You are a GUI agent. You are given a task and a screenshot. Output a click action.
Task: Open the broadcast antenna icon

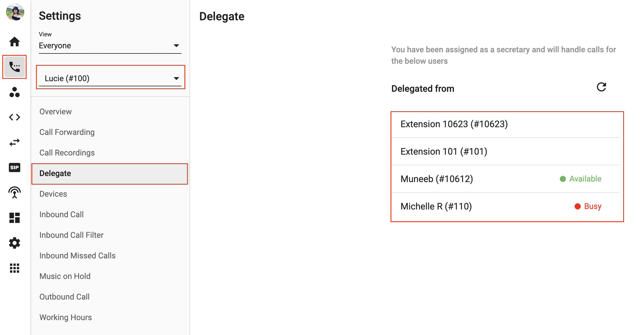pyautogui.click(x=15, y=193)
